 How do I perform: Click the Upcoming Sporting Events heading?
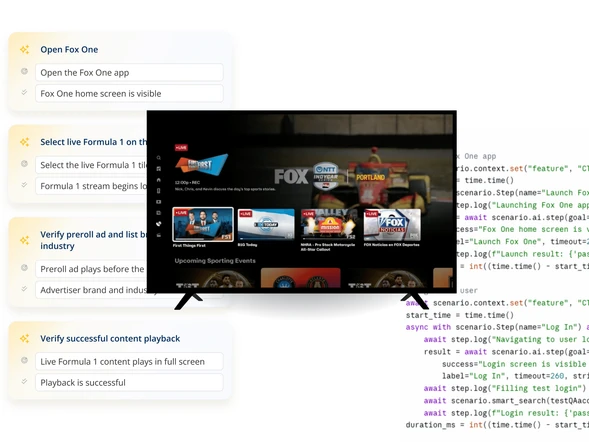pos(215,261)
